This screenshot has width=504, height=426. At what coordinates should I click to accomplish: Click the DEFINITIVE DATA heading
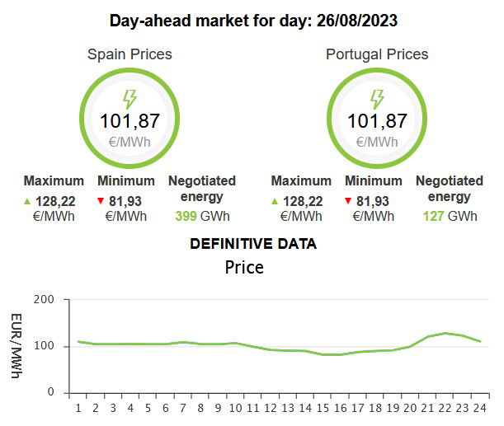coord(253,244)
